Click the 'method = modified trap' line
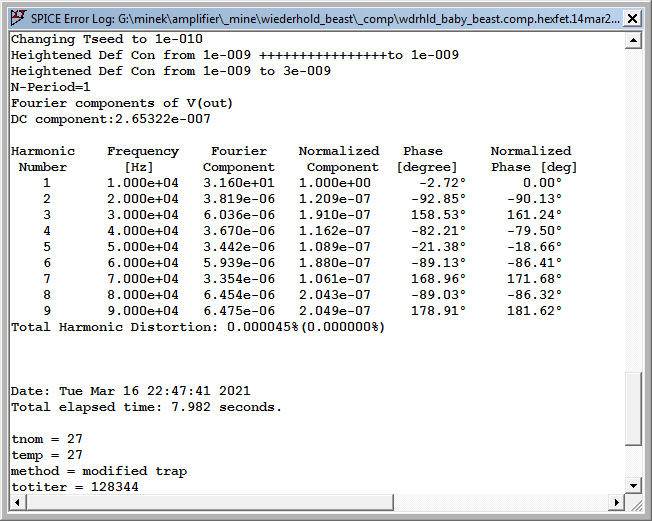Image resolution: width=652 pixels, height=521 pixels. [x=99, y=471]
